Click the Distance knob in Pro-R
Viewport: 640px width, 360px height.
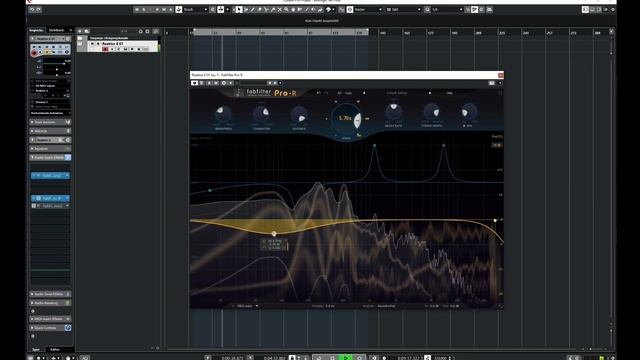click(299, 115)
